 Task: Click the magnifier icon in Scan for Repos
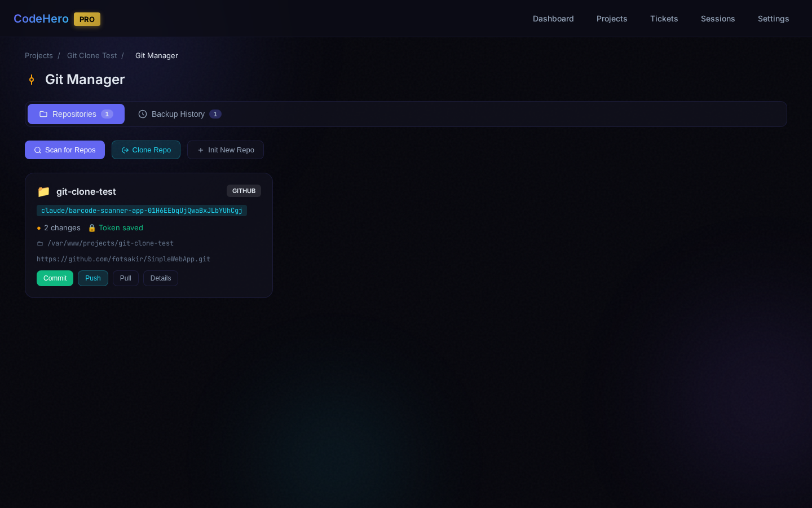click(x=38, y=150)
